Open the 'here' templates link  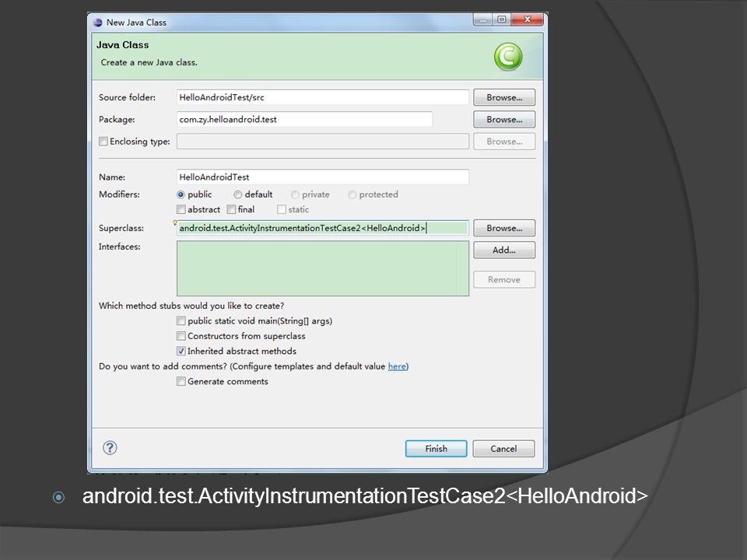click(x=397, y=366)
